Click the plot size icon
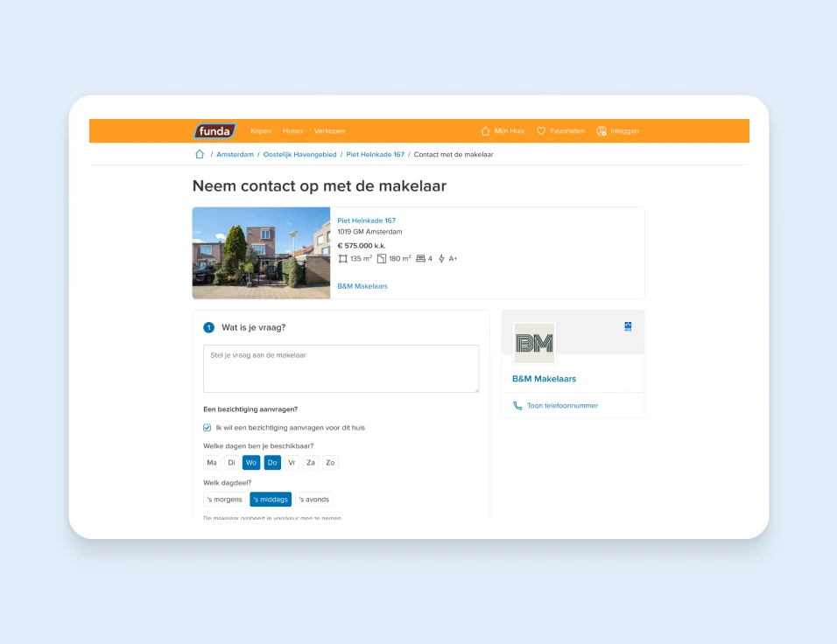The height and width of the screenshot is (644, 837). (382, 259)
